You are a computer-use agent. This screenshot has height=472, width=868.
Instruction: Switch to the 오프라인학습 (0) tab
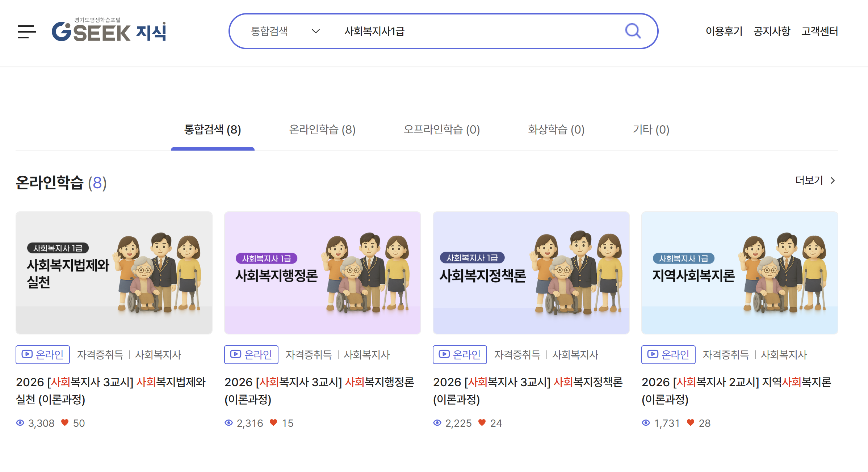coord(441,130)
